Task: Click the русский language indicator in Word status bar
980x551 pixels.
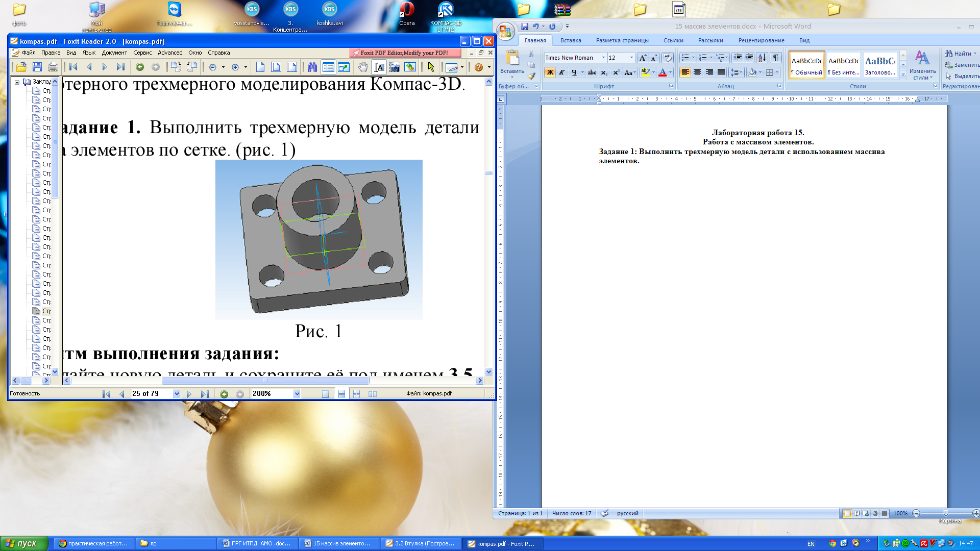Action: tap(627, 513)
